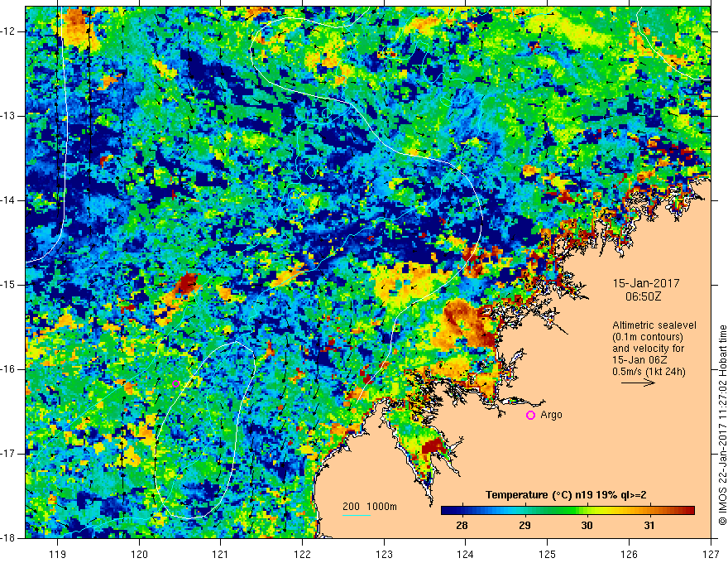Click the 'Altimetric sealevel' text line

click(x=654, y=325)
